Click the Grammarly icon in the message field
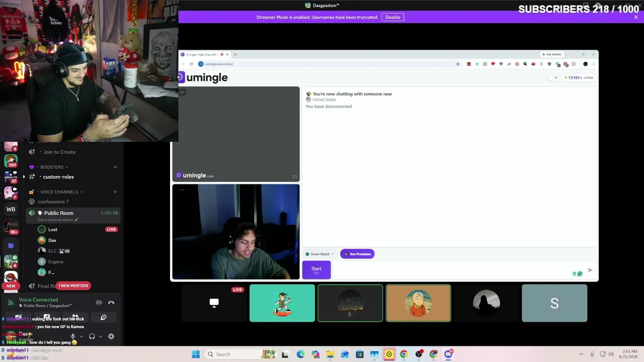The image size is (644, 362). pos(580,274)
